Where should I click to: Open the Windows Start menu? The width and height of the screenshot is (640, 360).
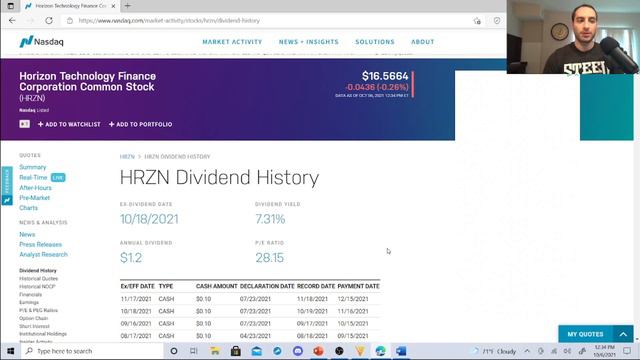(11, 351)
